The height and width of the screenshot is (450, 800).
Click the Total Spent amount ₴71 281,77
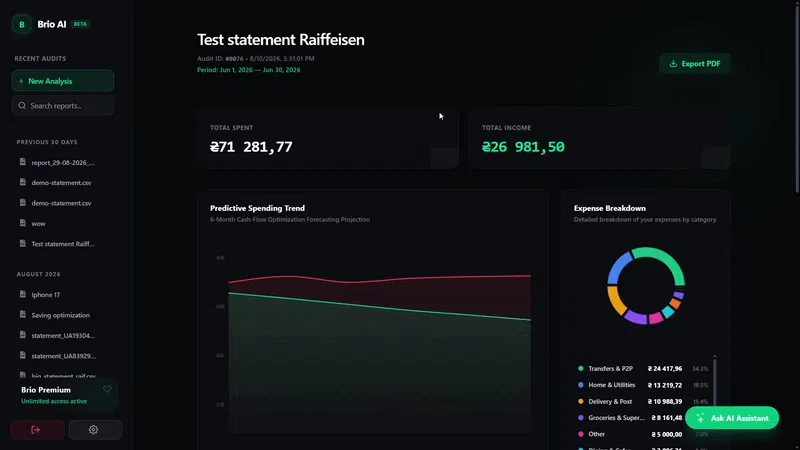251,147
